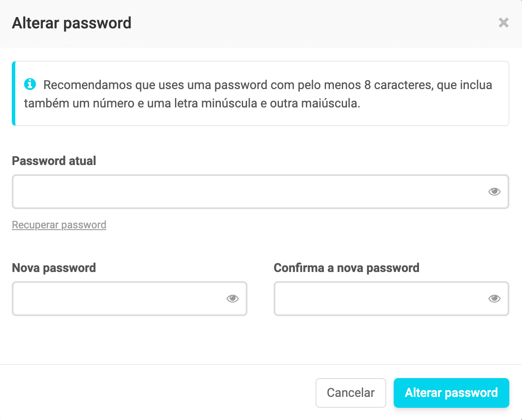
Task: Submit with the cyan Alterar password button
Action: (x=451, y=393)
